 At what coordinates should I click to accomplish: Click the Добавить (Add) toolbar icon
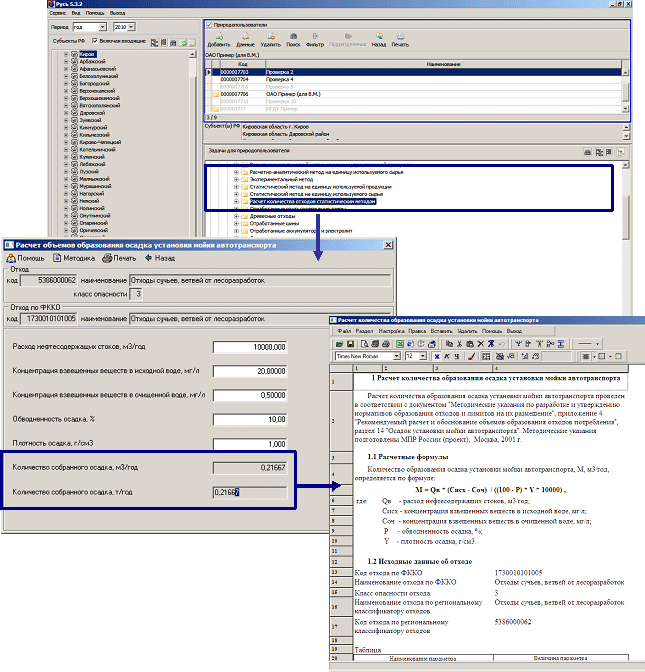point(217,38)
